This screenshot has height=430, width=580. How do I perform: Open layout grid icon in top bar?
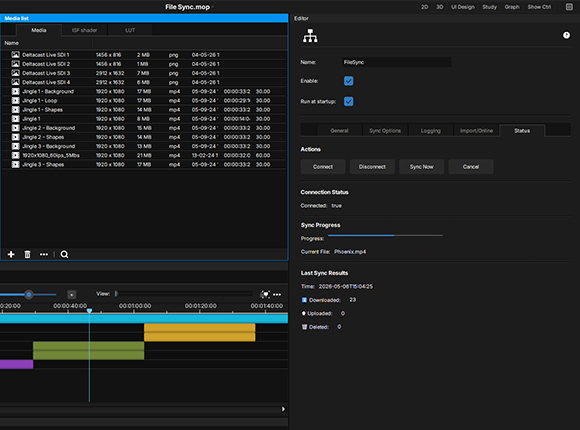point(569,7)
